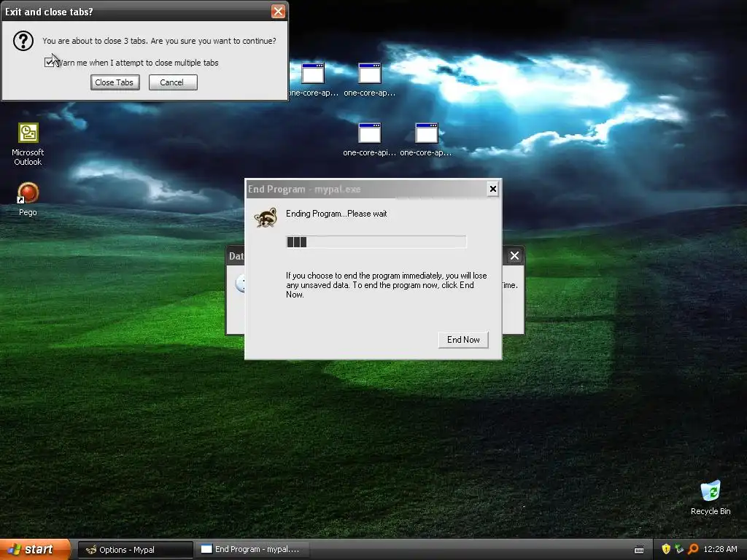The width and height of the screenshot is (747, 560).
Task: Untick 'Warn me when I attempt to close multiple tabs'
Action: tap(49, 63)
